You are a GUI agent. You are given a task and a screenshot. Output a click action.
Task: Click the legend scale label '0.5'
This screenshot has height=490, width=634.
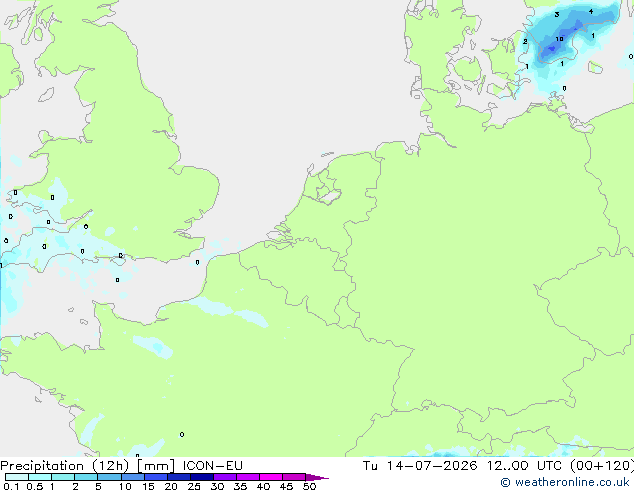[35, 486]
